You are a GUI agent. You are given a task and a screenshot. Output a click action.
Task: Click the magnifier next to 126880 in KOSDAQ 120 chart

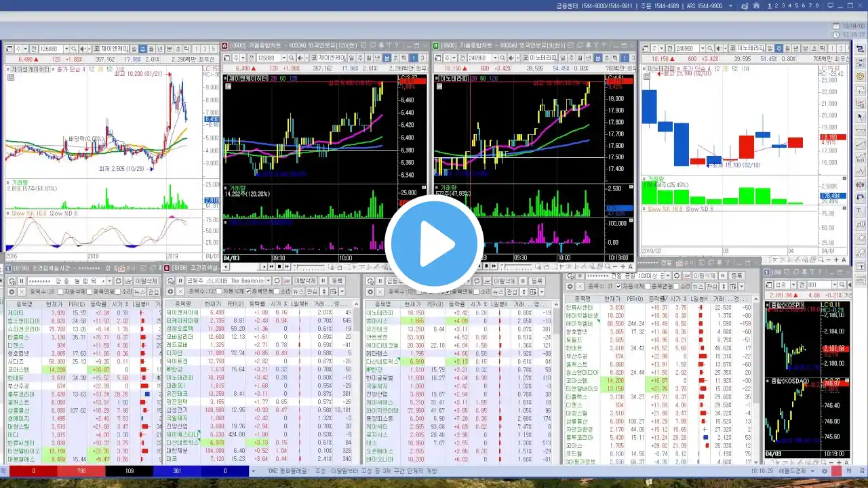[x=290, y=58]
